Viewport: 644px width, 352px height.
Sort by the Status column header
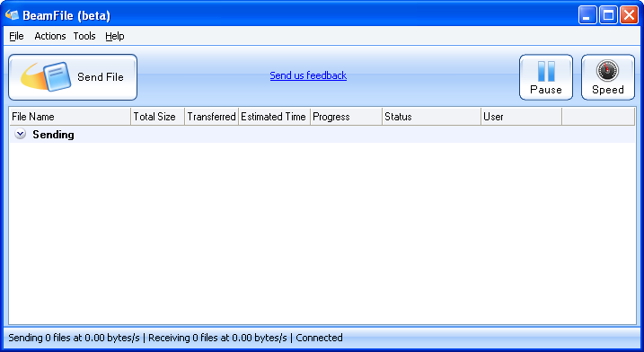431,117
